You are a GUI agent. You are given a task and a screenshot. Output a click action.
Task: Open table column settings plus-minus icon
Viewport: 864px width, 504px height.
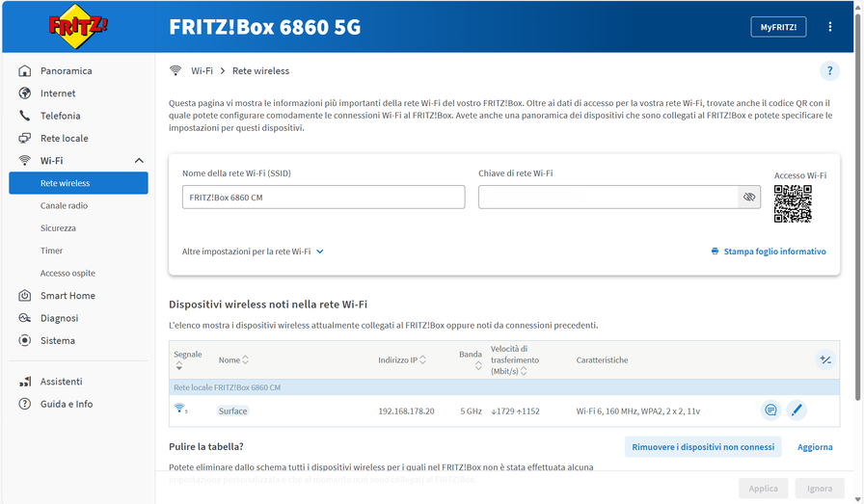pos(824,359)
